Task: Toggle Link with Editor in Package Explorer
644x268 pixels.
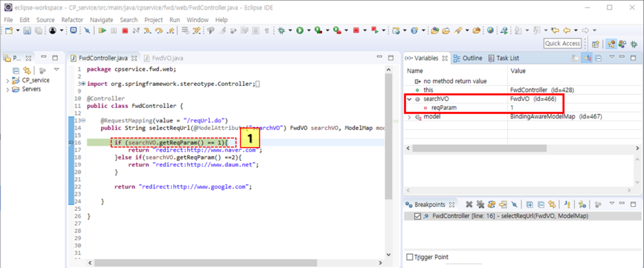Action: pyautogui.click(x=27, y=70)
